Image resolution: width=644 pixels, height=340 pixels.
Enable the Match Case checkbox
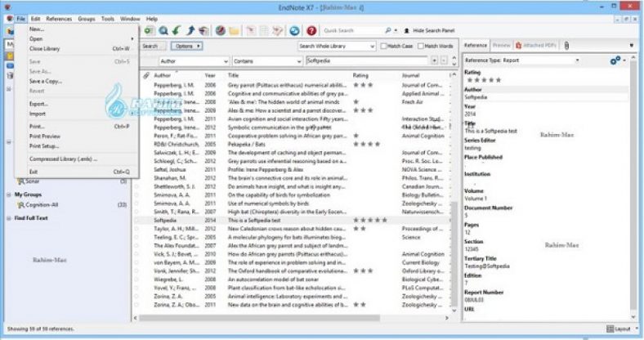pyautogui.click(x=383, y=46)
